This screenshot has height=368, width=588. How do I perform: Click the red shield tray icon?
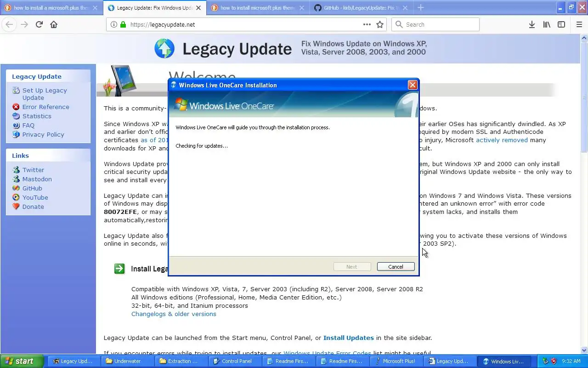pyautogui.click(x=554, y=361)
